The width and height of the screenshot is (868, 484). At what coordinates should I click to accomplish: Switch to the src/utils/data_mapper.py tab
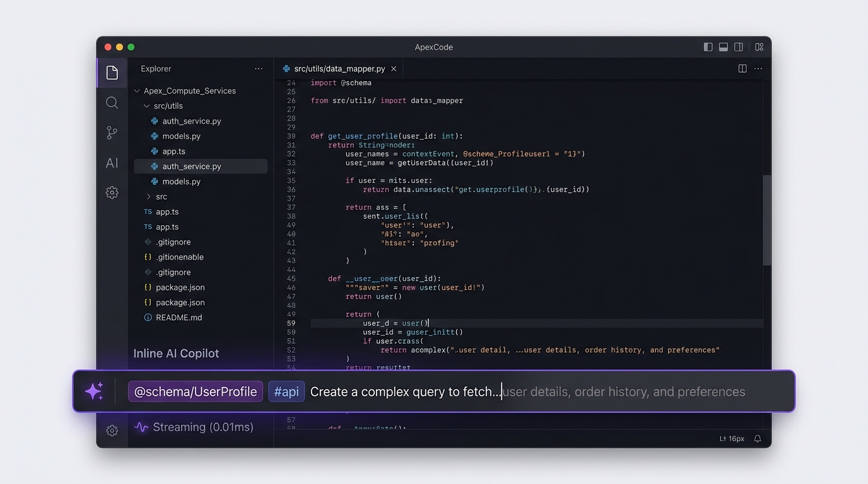(339, 69)
